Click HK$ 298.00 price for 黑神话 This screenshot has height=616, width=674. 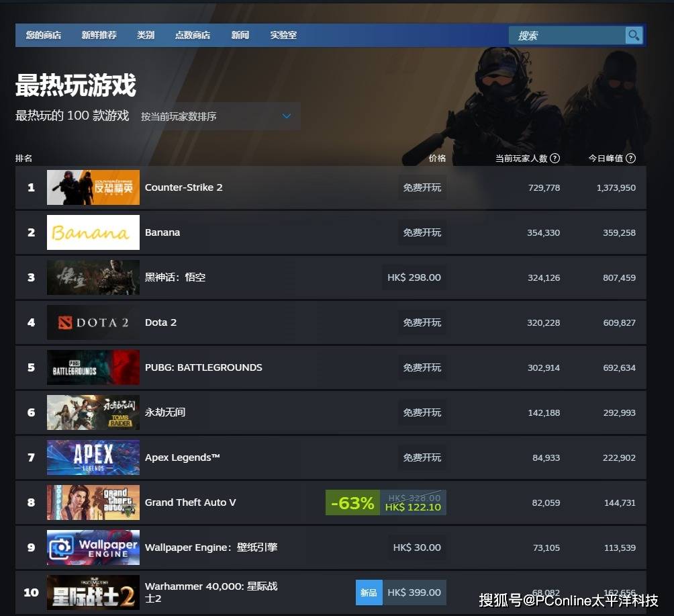pyautogui.click(x=414, y=277)
